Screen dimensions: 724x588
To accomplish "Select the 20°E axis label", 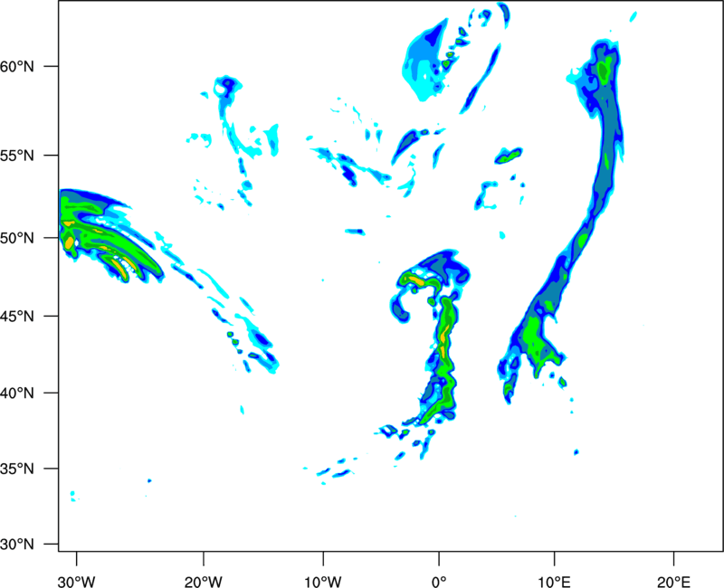I will click(673, 582).
